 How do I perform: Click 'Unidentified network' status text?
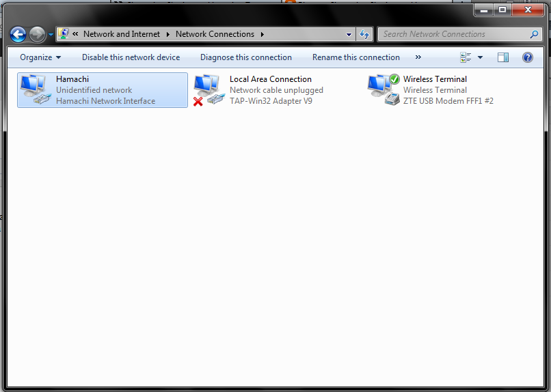click(94, 90)
